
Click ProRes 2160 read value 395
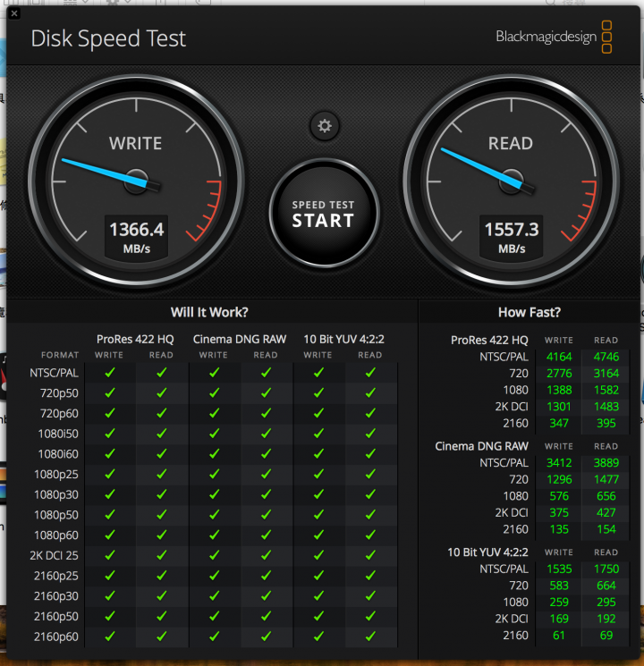tap(606, 423)
